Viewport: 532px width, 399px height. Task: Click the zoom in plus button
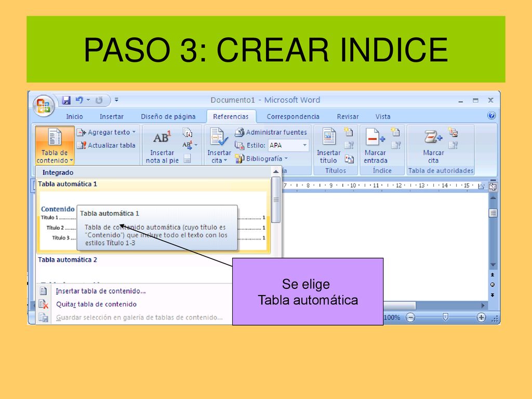point(481,317)
